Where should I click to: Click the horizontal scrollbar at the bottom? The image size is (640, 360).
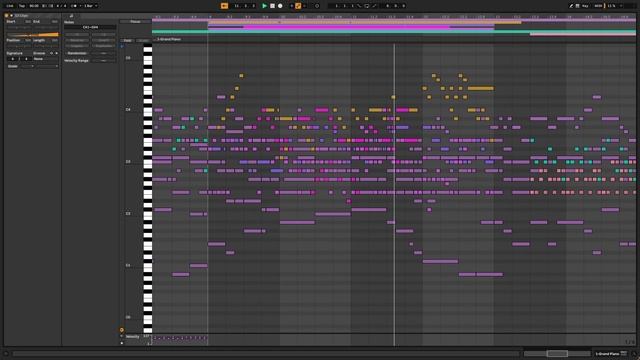click(265, 353)
